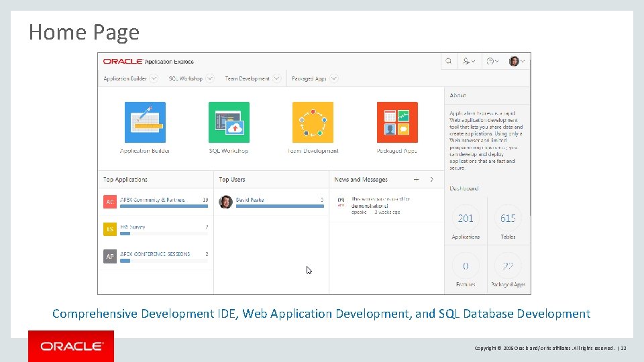Open the SQL Workshop tile icon
This screenshot has width=644, height=362.
[x=229, y=122]
